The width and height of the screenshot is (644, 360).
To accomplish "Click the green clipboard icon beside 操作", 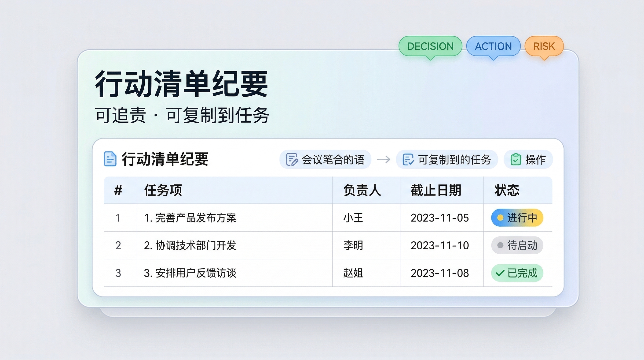I will [516, 159].
